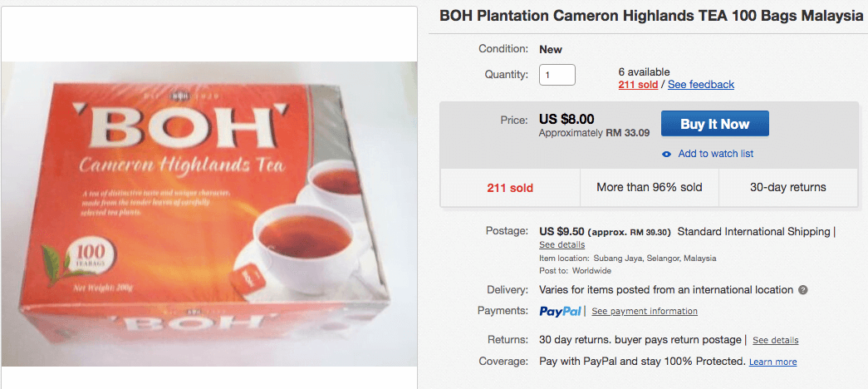The image size is (868, 389).
Task: Click the question mark help icon next to Delivery
Action: (803, 290)
